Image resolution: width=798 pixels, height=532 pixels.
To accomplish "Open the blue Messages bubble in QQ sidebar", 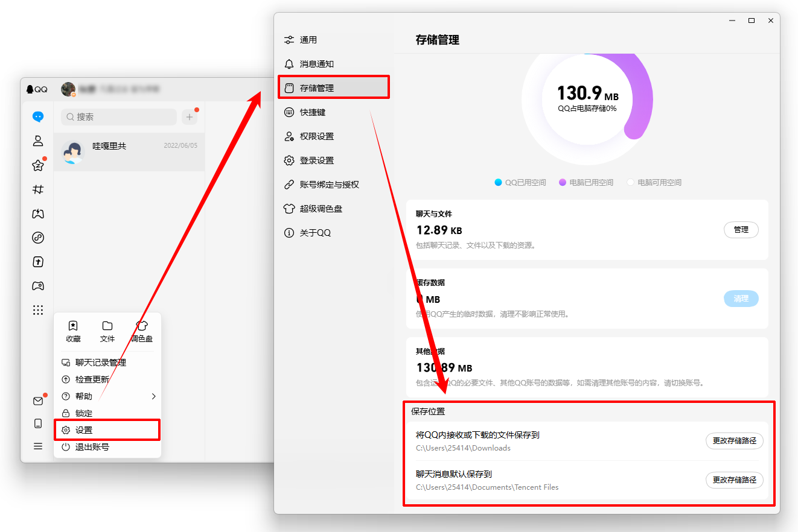I will click(38, 117).
